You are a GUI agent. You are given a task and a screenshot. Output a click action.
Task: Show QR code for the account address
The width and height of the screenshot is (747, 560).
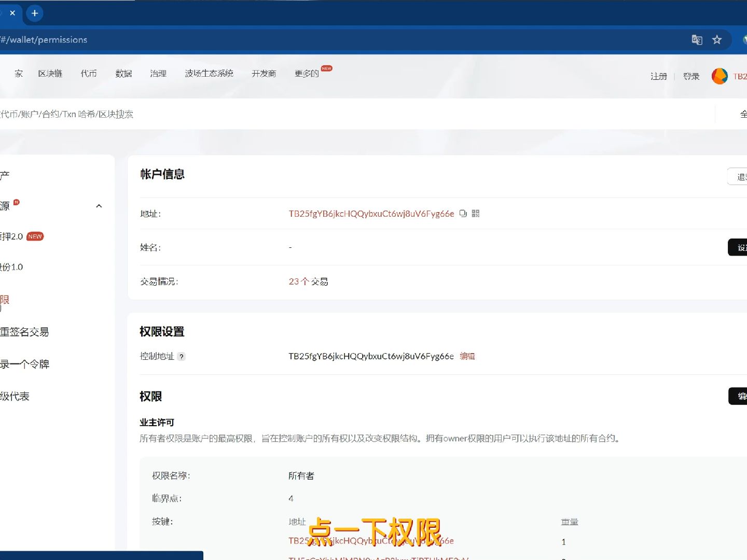(476, 214)
